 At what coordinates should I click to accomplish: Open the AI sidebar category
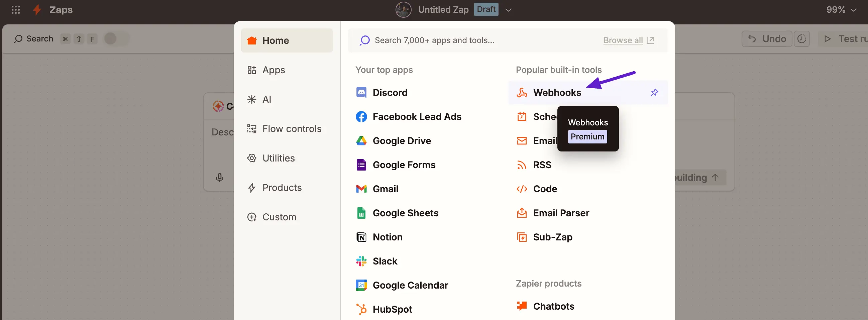287,99
